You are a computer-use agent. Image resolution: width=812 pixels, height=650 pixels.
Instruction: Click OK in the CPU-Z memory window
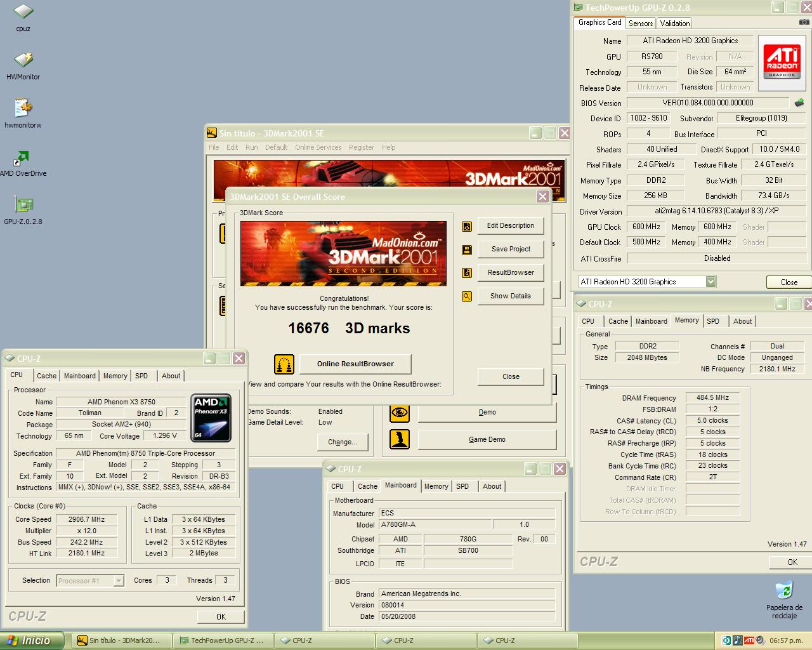point(792,562)
